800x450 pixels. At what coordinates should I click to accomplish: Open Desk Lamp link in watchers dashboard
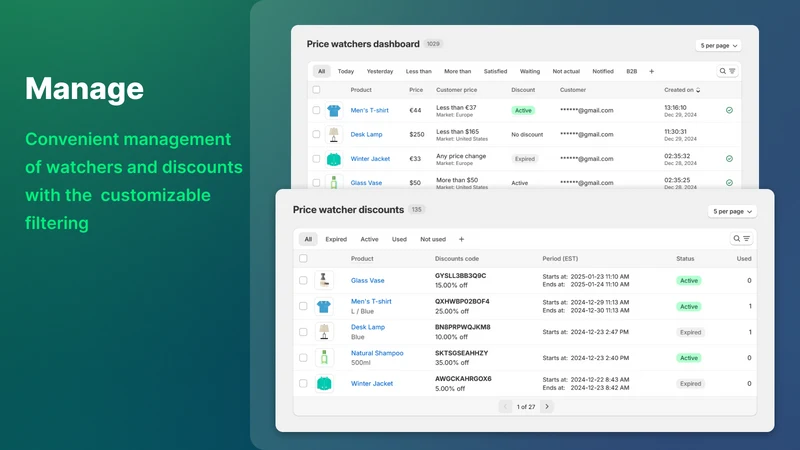pyautogui.click(x=366, y=135)
